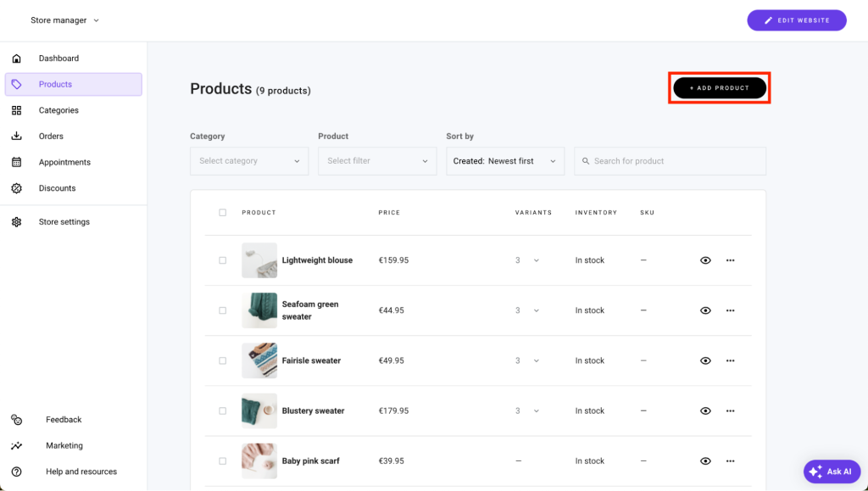Expand the Sort by Created dropdown
The width and height of the screenshot is (868, 491).
[x=505, y=161]
